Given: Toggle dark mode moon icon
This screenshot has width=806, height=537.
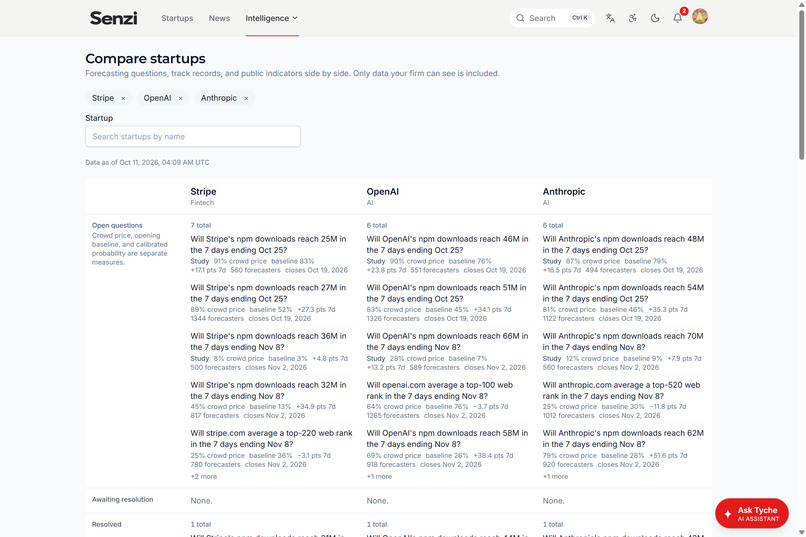Looking at the screenshot, I should pyautogui.click(x=655, y=18).
